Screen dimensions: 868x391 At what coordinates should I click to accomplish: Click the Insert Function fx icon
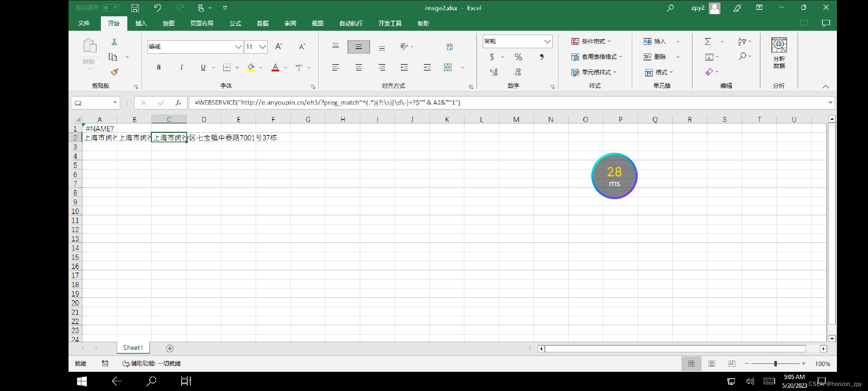pos(178,103)
